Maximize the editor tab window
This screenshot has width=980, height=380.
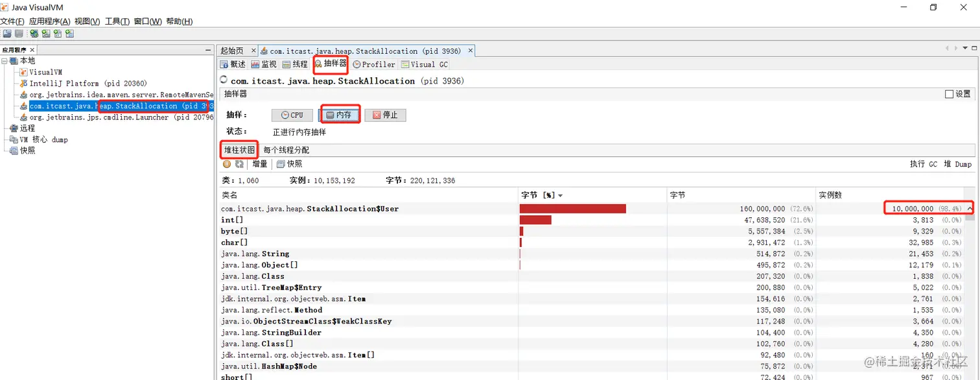pyautogui.click(x=973, y=49)
